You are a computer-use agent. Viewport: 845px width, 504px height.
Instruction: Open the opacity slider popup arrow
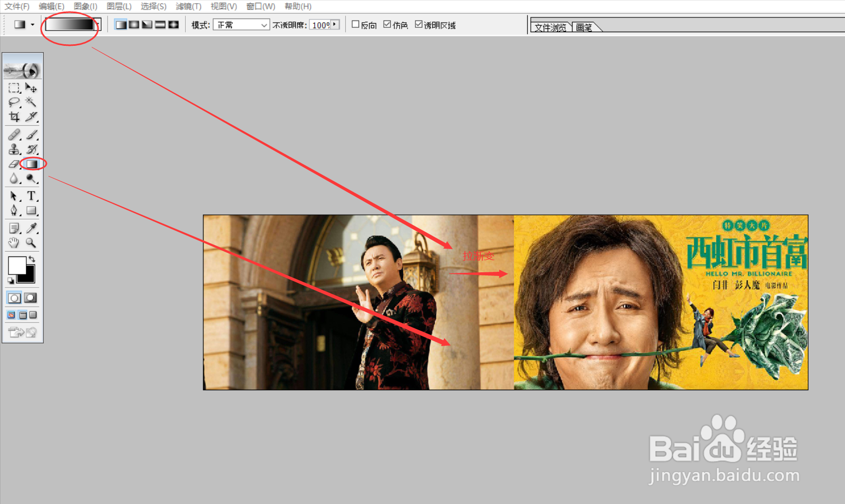point(335,24)
